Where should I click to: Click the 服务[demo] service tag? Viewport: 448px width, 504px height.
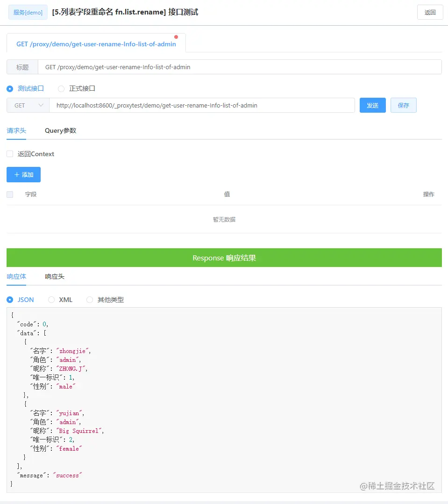[28, 12]
